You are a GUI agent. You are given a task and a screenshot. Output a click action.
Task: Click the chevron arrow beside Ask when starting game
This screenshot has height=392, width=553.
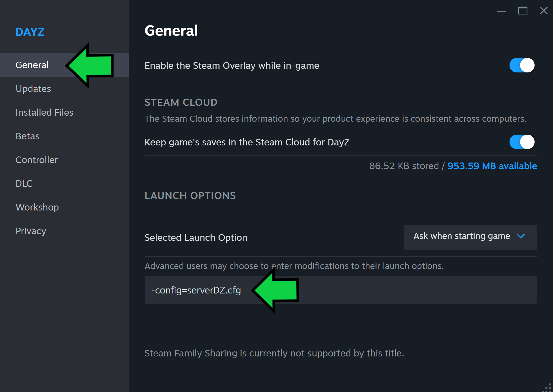(x=521, y=236)
